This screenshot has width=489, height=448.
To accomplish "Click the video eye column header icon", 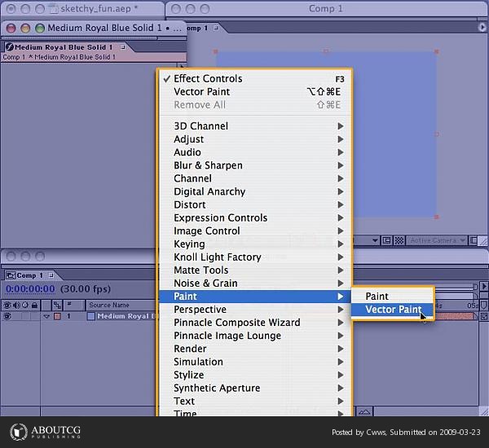I will 7,305.
